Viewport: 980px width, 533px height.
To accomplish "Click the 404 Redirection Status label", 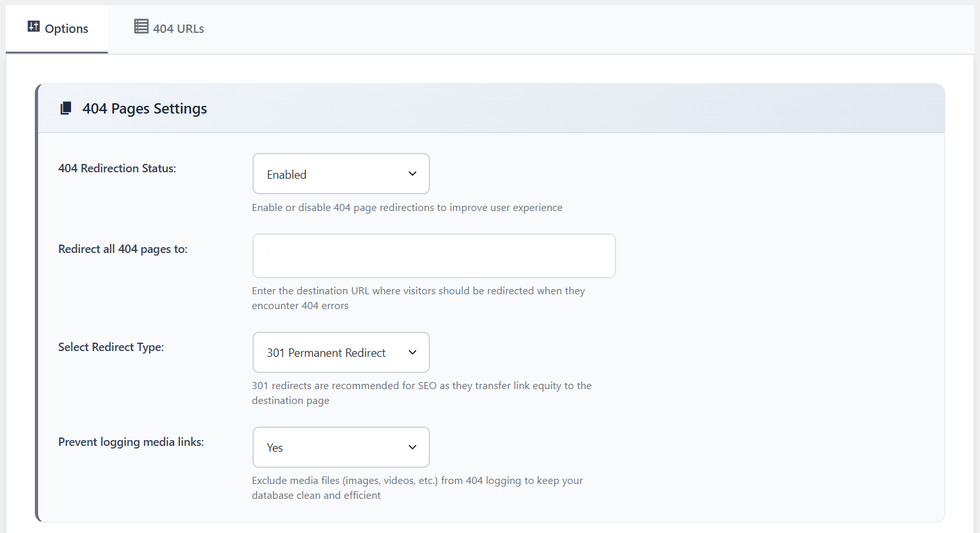I will point(117,168).
